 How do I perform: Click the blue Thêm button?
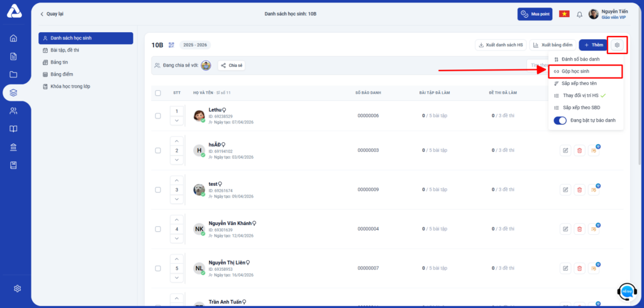tap(594, 45)
